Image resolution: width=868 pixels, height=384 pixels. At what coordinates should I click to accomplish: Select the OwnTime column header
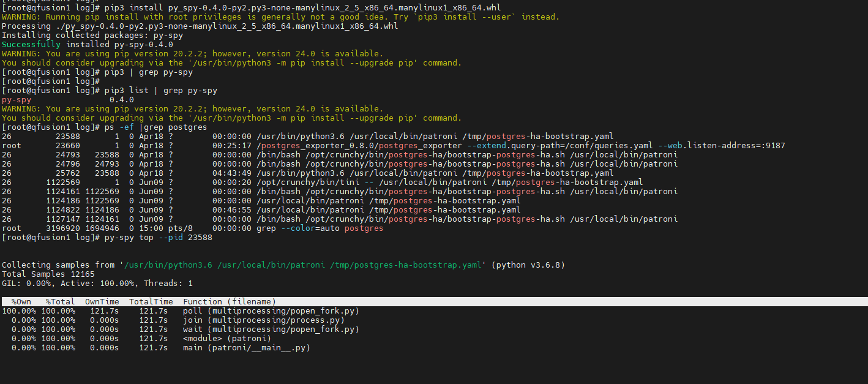[102, 302]
